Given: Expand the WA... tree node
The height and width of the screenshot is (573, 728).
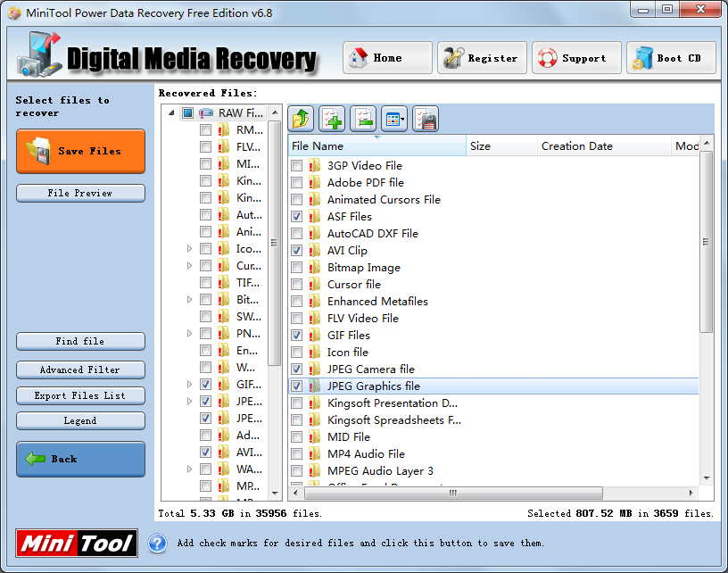Looking at the screenshot, I should pos(189,469).
